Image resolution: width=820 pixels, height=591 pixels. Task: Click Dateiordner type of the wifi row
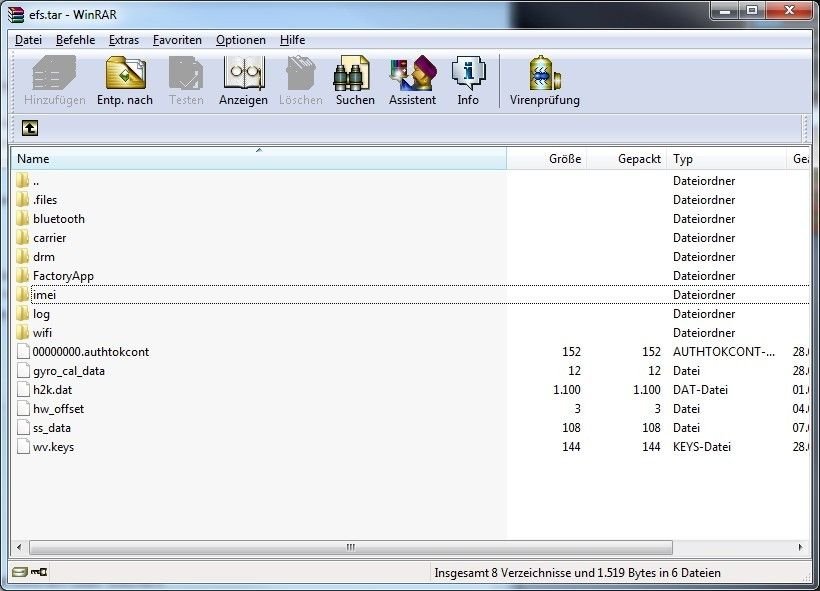pyautogui.click(x=704, y=333)
